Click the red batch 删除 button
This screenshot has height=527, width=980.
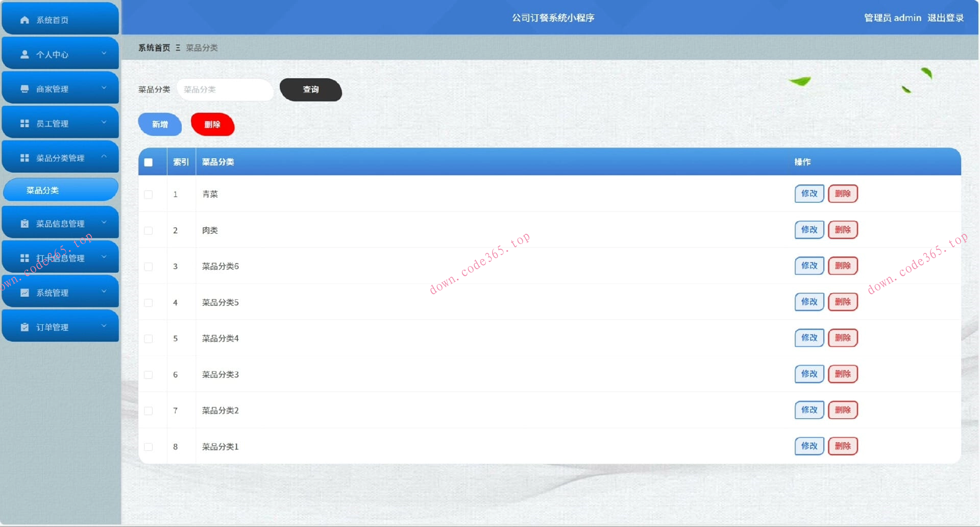[213, 125]
